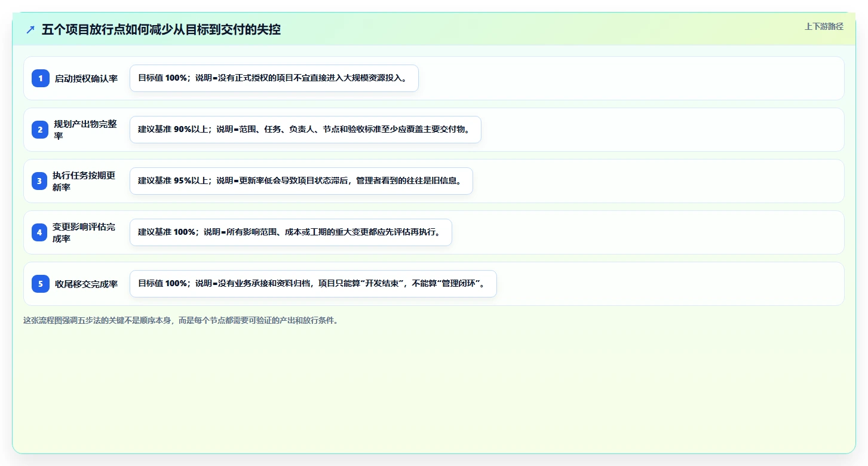Select the step 1 number badge
Viewport: 868px width, 466px height.
point(41,78)
